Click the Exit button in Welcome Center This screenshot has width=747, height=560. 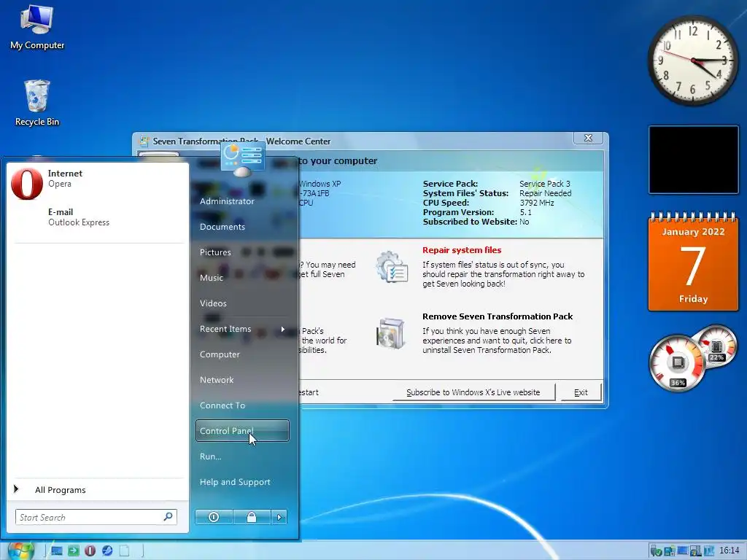tap(581, 392)
